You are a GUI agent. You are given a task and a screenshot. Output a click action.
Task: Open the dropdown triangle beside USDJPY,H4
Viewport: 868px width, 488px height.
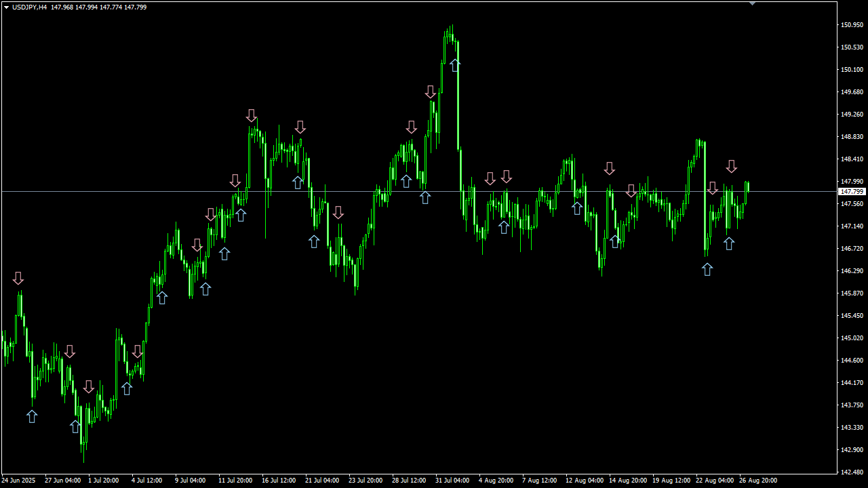[6, 7]
